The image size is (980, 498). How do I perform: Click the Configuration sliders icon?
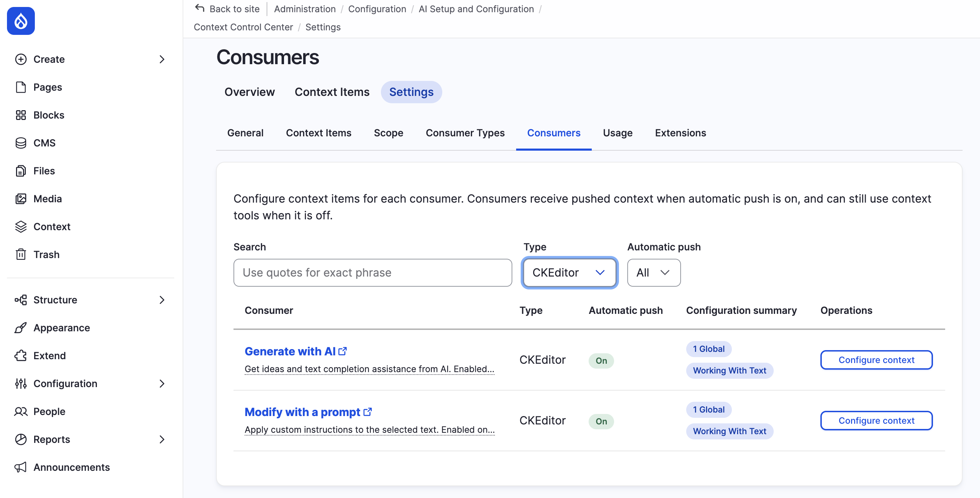(21, 383)
